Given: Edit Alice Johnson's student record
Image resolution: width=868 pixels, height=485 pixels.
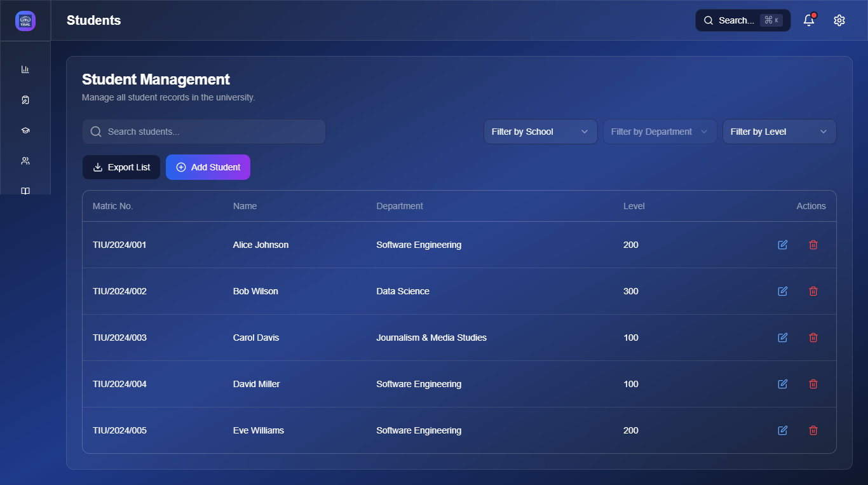Looking at the screenshot, I should click(783, 245).
